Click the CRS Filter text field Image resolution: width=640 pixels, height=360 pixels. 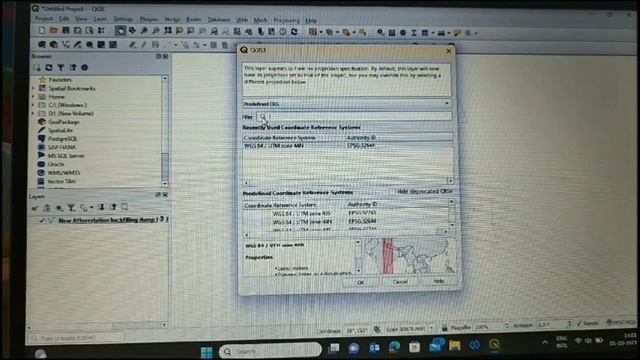(x=353, y=117)
